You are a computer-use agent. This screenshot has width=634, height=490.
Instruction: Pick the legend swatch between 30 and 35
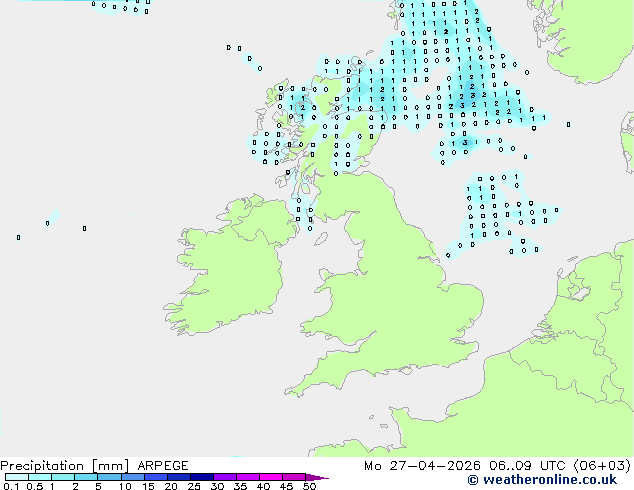tap(225, 477)
